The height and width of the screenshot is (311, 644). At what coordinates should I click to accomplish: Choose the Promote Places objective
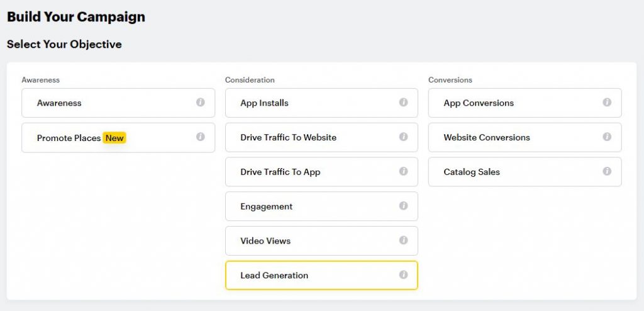tap(118, 137)
